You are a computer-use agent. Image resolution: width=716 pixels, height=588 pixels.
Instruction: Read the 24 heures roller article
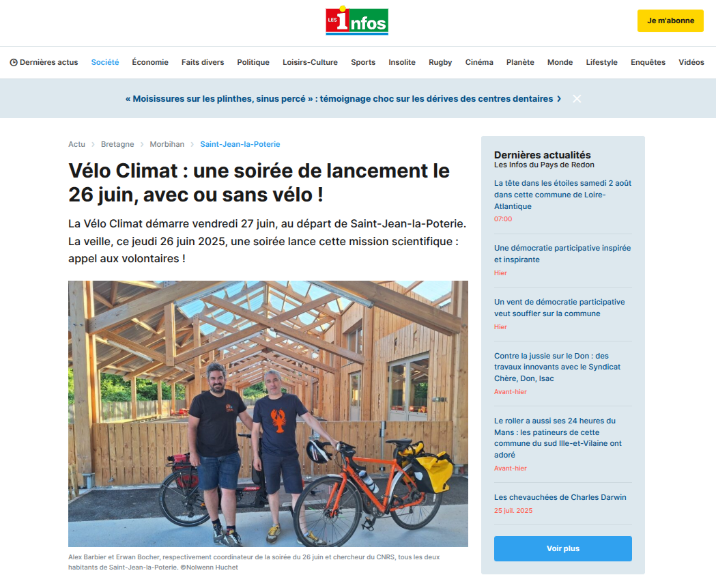558,438
